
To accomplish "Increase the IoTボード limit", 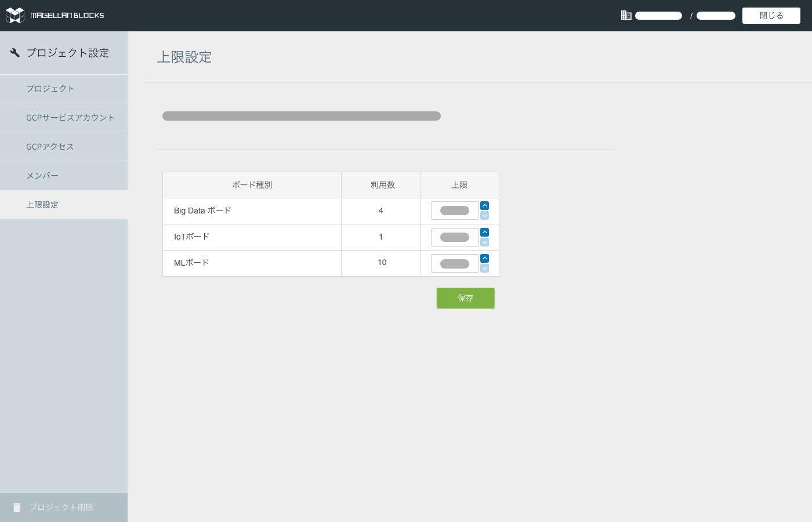I will (484, 232).
